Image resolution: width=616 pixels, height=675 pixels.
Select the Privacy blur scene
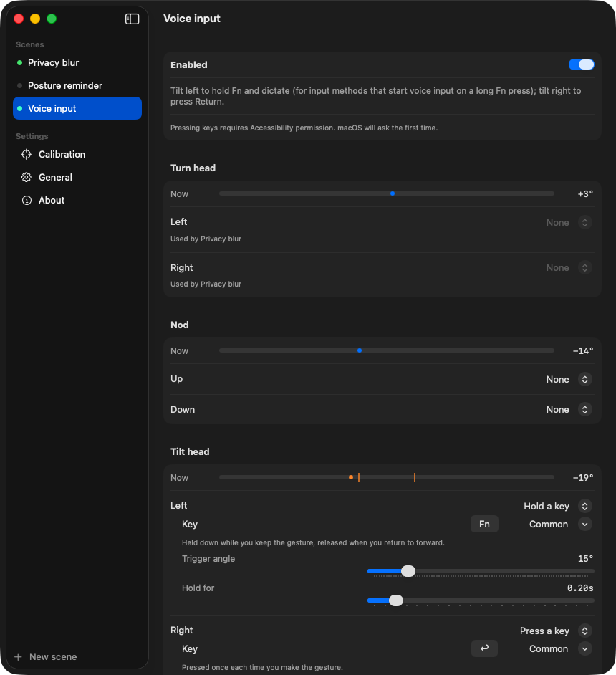coord(77,63)
